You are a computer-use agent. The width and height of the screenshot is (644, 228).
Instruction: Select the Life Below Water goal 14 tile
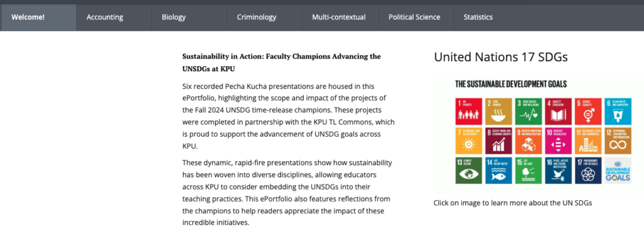tap(499, 171)
